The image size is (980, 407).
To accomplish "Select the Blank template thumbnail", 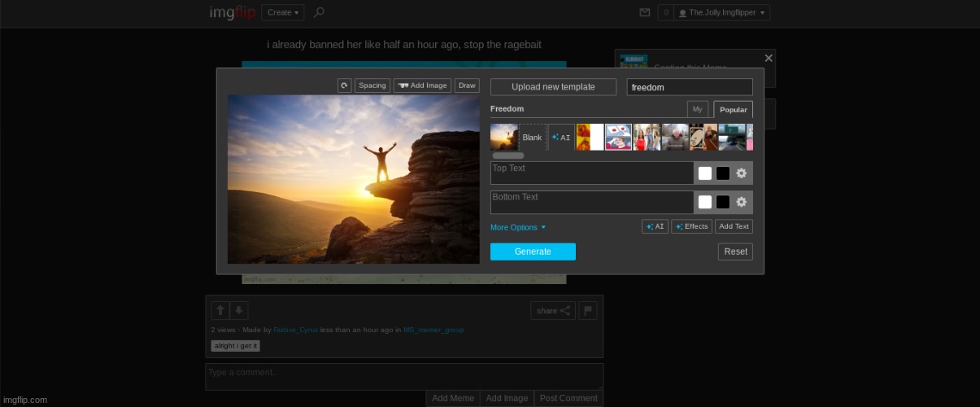I will (x=532, y=138).
